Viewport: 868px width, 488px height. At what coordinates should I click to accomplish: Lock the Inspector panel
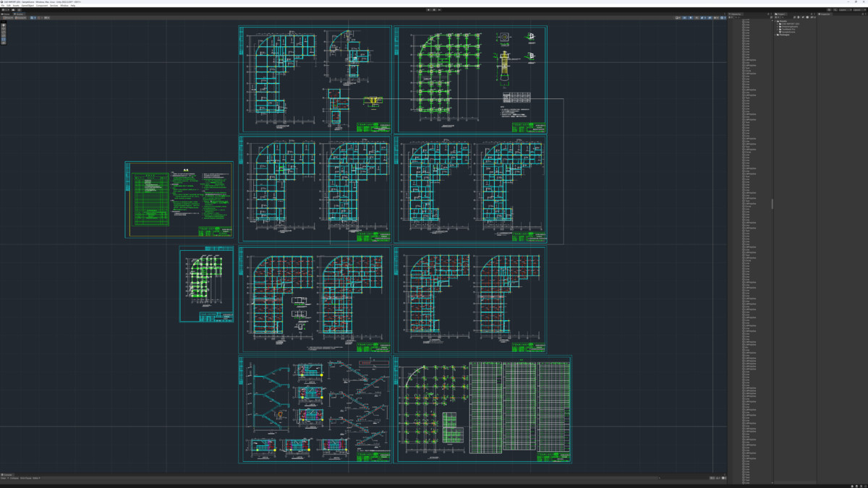(x=861, y=14)
